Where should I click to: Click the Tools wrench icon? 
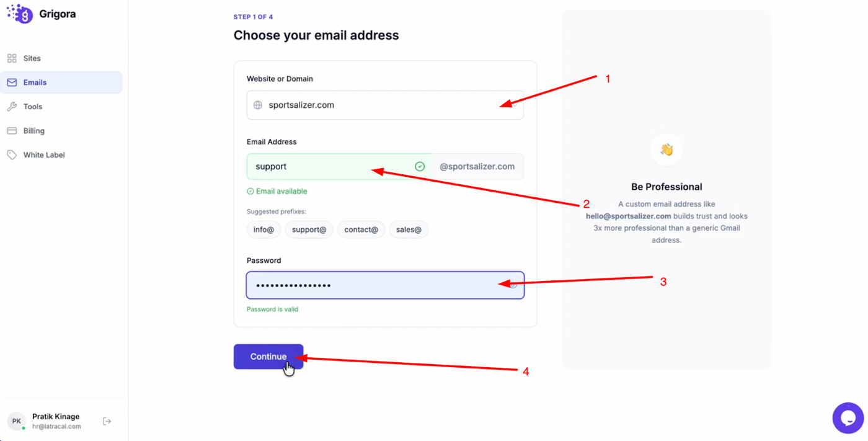click(12, 107)
